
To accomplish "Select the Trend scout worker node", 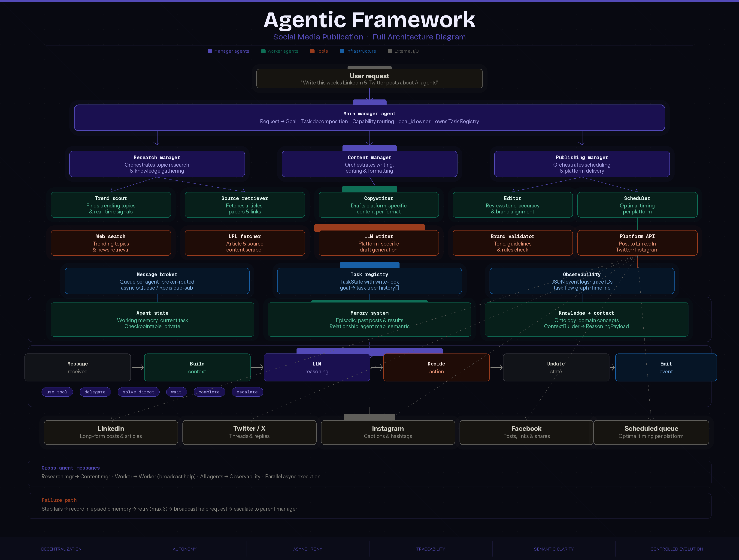I will coord(111,205).
